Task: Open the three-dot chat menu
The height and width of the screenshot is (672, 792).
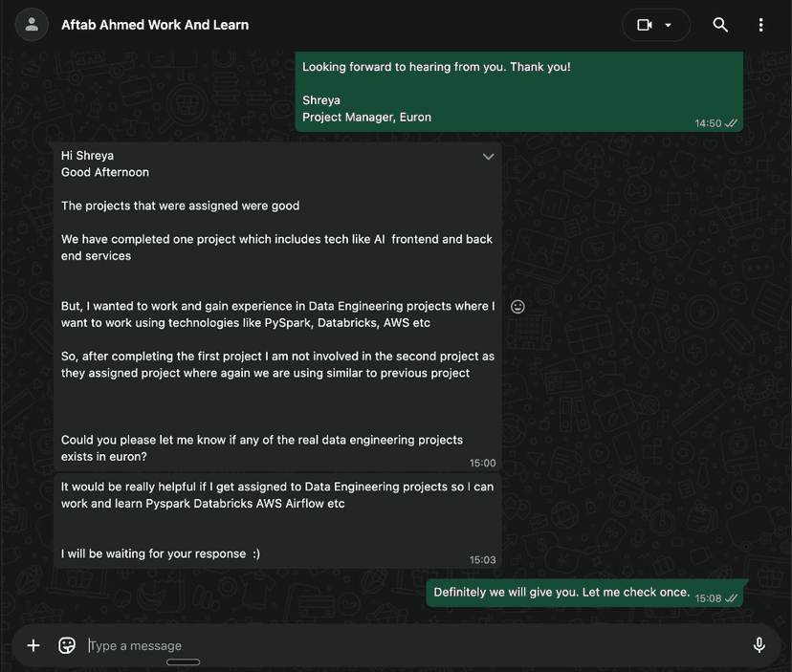Action: (760, 25)
